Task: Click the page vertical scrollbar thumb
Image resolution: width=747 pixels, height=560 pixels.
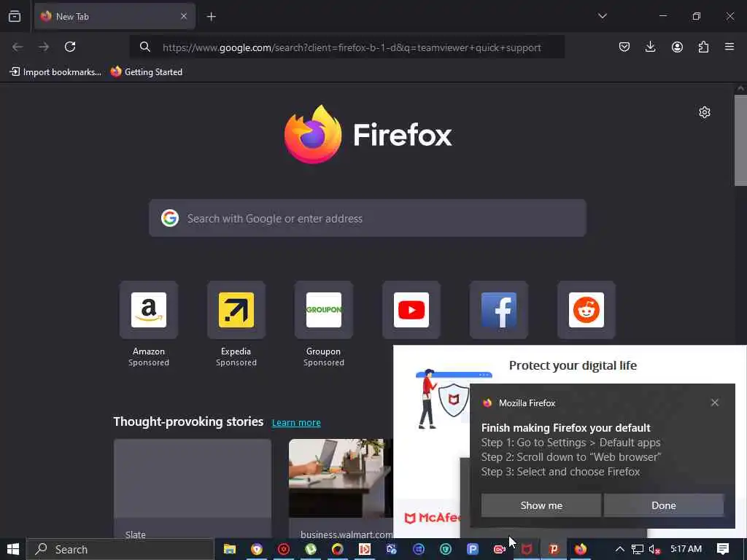Action: 740,141
